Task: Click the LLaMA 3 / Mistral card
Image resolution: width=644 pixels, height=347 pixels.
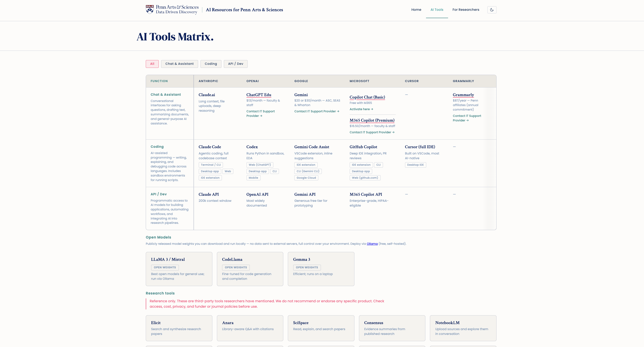Action: pyautogui.click(x=179, y=269)
